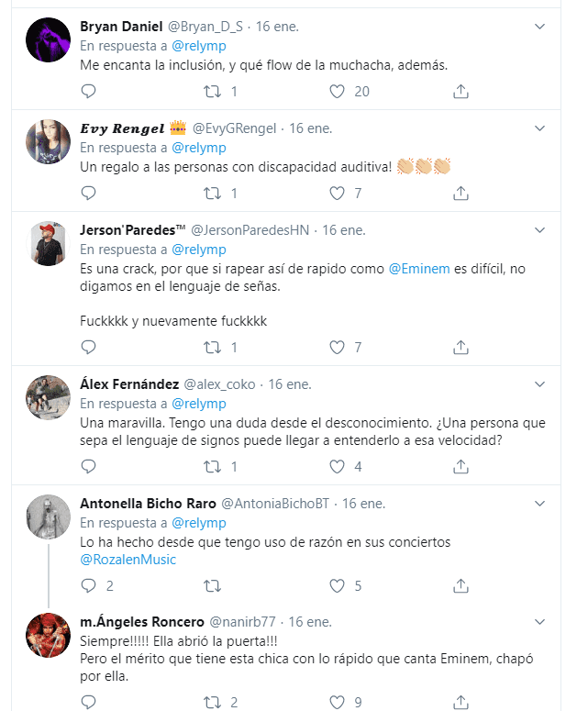Open Bryan Daniel's profile picture
Screen dimensions: 588x711
pyautogui.click(x=49, y=41)
